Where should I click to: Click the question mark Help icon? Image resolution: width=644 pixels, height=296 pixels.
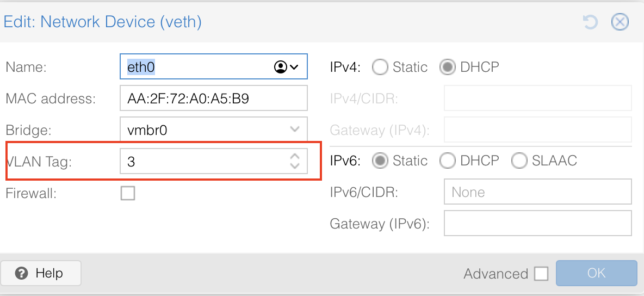pyautogui.click(x=21, y=273)
